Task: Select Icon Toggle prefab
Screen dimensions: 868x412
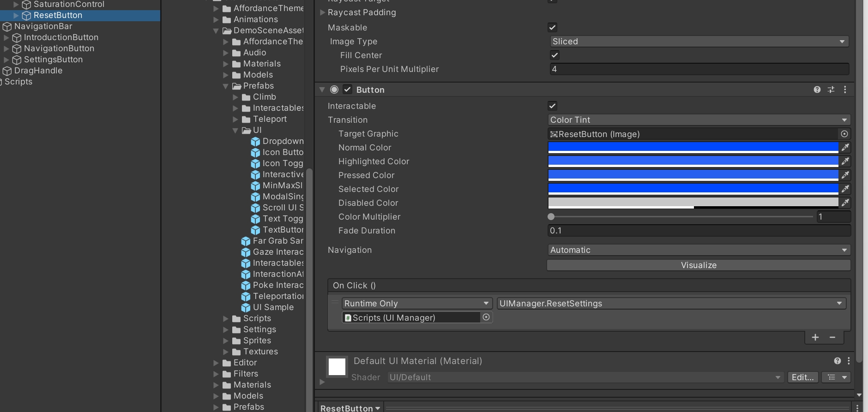Action: 277,163
